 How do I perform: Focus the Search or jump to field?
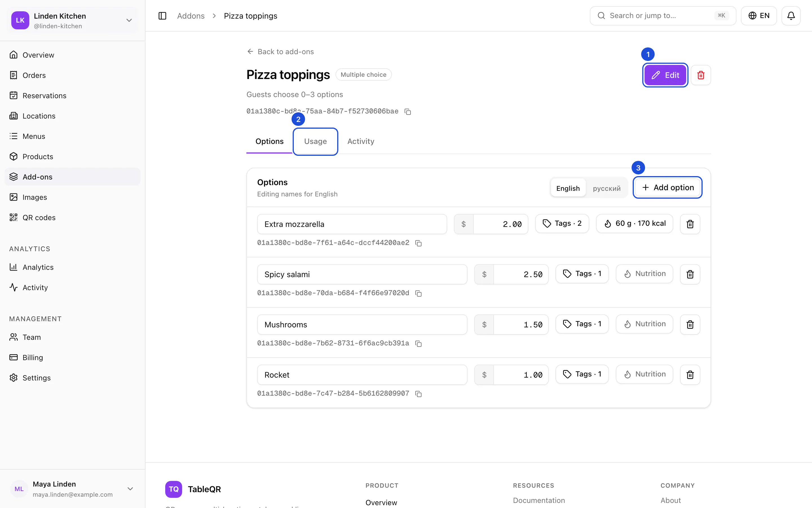click(x=663, y=16)
